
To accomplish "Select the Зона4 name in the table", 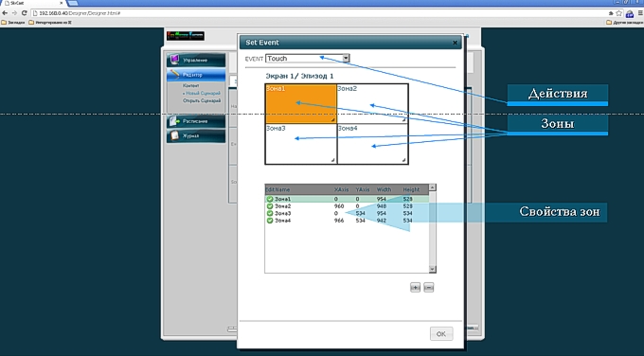I will pyautogui.click(x=282, y=221).
